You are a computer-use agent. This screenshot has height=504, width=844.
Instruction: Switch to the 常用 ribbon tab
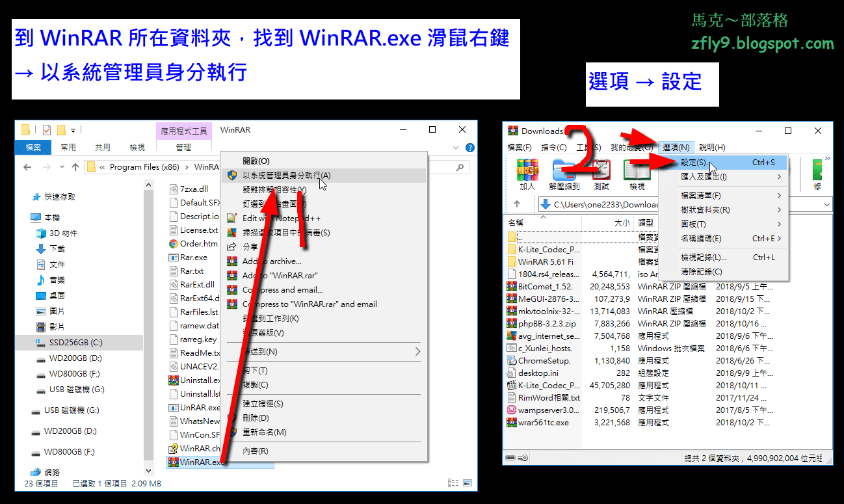pyautogui.click(x=68, y=148)
